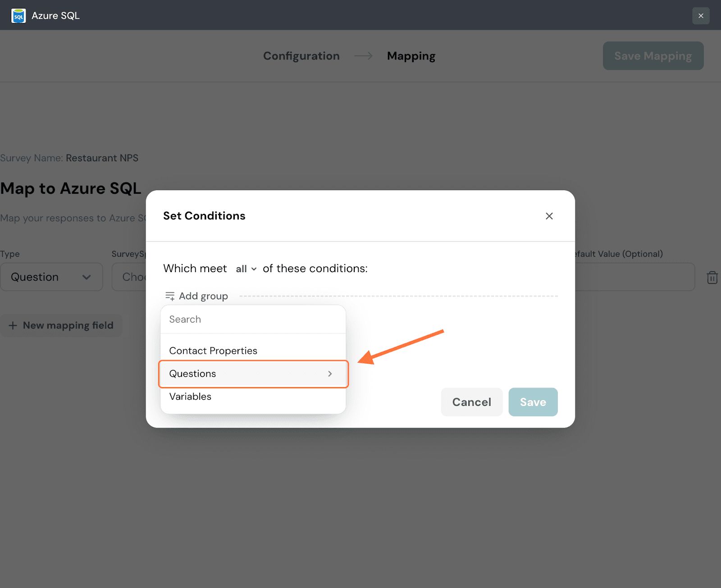Image resolution: width=721 pixels, height=588 pixels.
Task: Click the Search field in dropdown
Action: (253, 319)
